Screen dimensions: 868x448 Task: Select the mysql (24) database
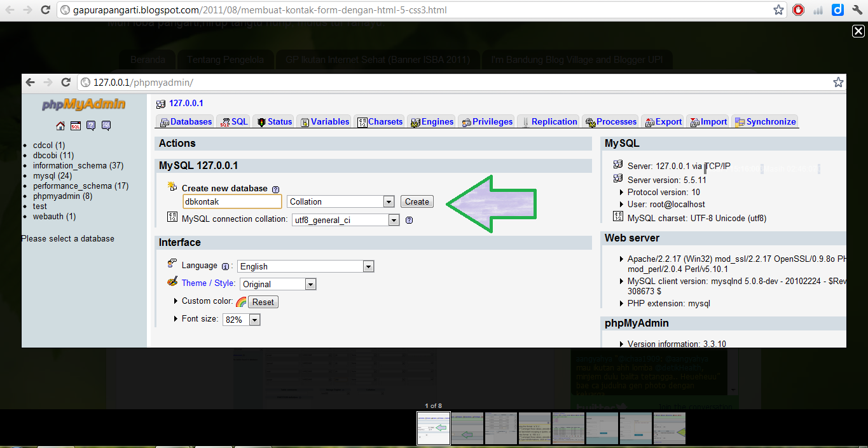click(x=52, y=175)
